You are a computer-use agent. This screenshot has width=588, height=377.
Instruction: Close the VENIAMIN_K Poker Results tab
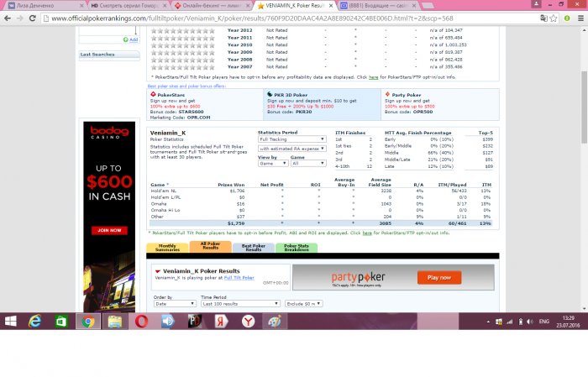[331, 6]
